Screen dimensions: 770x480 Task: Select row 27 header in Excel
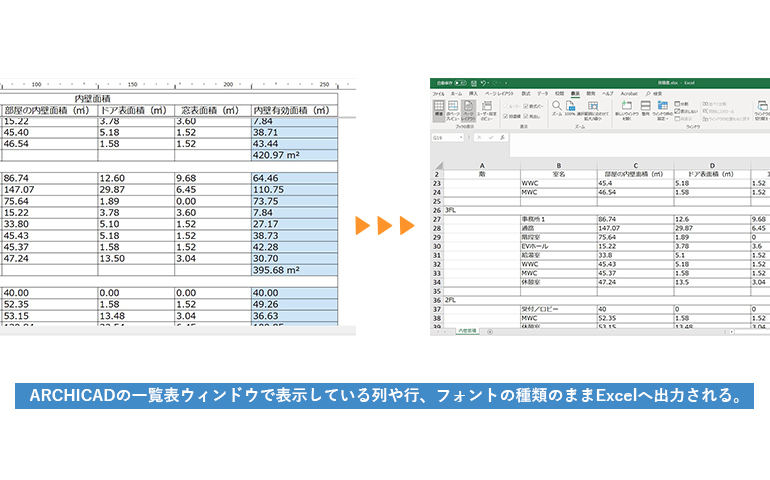click(x=437, y=220)
